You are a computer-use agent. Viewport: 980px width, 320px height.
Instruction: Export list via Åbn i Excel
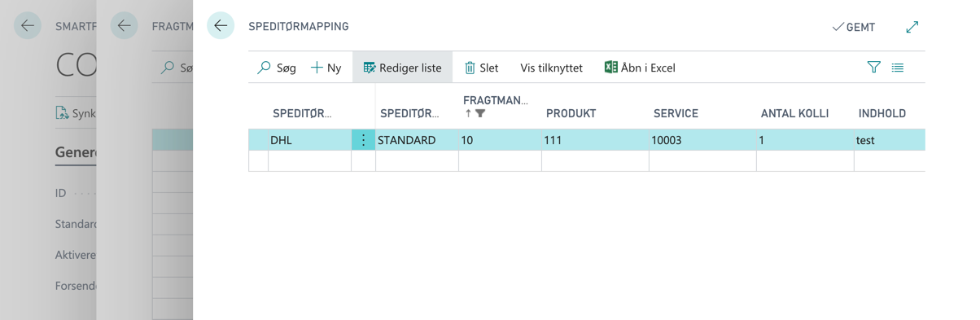(x=640, y=68)
